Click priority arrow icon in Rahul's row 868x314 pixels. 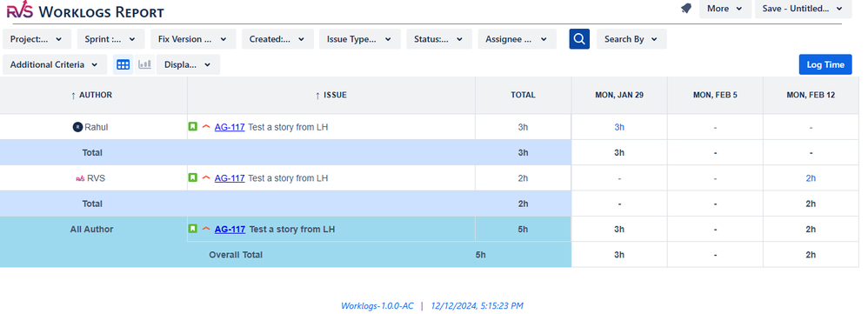pos(206,127)
